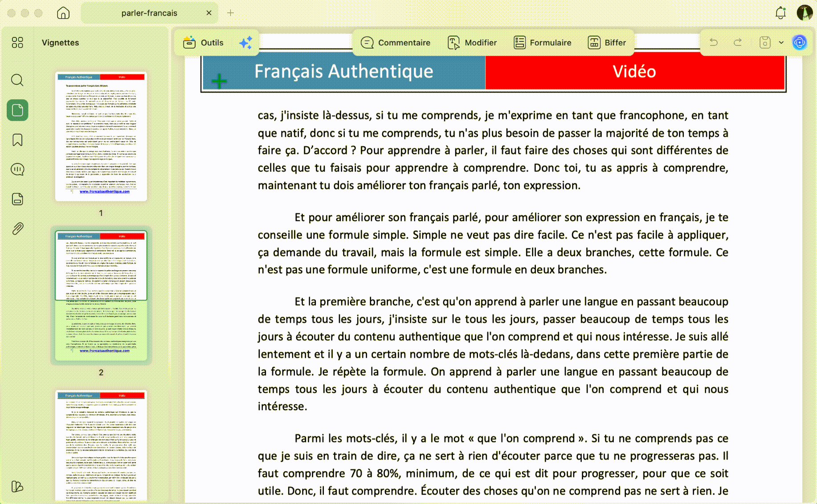Click the page number 2 label
This screenshot has width=817, height=504.
101,373
